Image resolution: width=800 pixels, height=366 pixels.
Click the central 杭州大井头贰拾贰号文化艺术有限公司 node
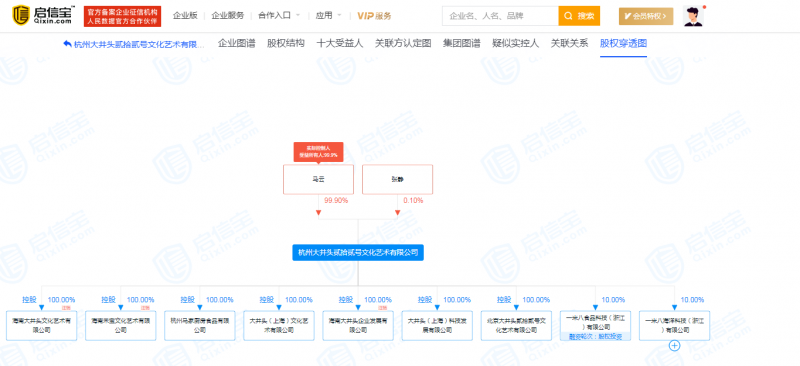[358, 252]
